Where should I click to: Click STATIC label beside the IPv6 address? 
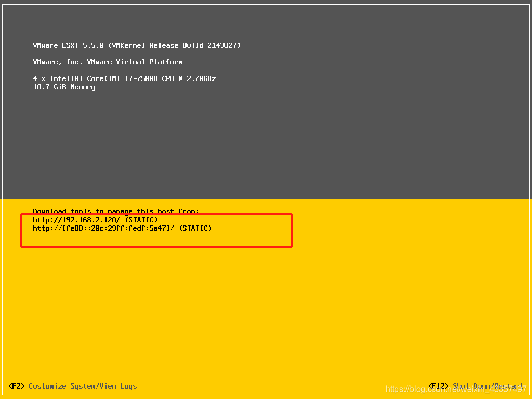[195, 228]
